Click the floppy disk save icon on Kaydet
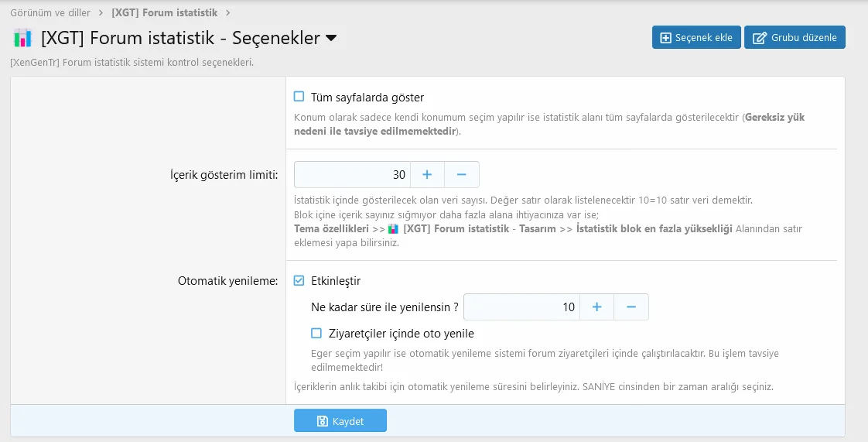The width and height of the screenshot is (868, 442). tap(323, 421)
